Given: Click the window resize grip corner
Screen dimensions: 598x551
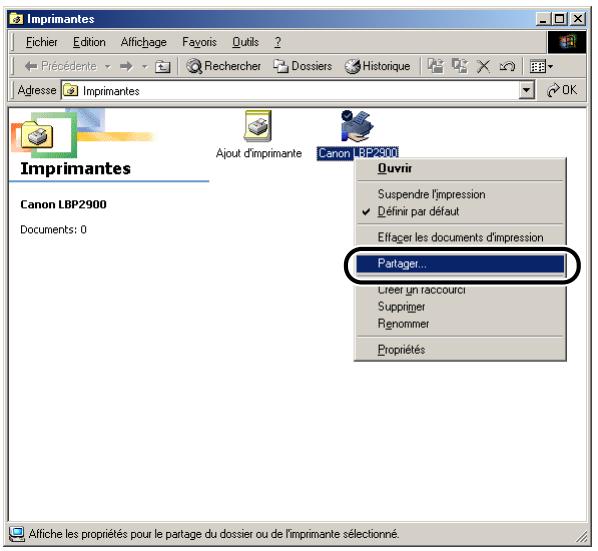Looking at the screenshot, I should (x=582, y=537).
